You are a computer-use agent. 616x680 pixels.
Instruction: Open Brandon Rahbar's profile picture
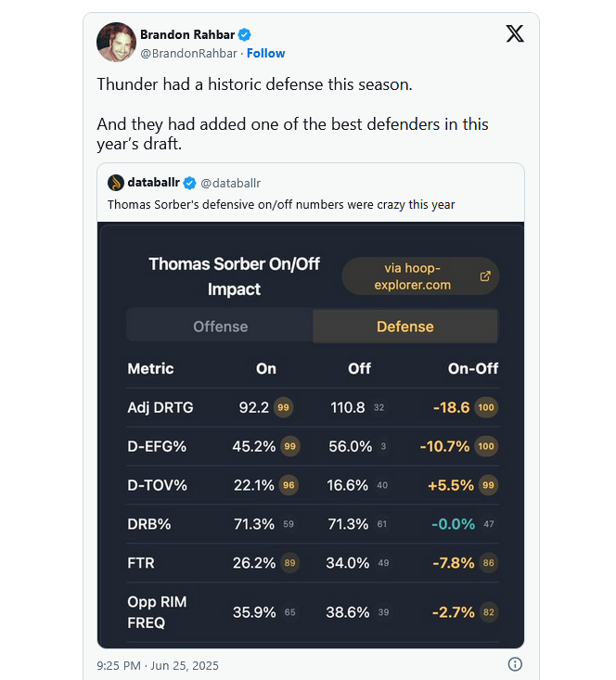[116, 43]
